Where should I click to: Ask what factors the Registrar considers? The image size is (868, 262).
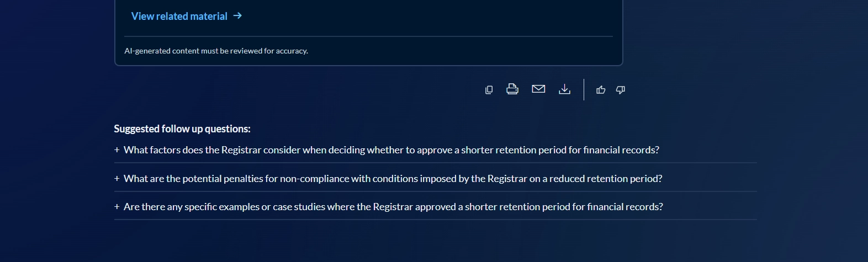391,150
